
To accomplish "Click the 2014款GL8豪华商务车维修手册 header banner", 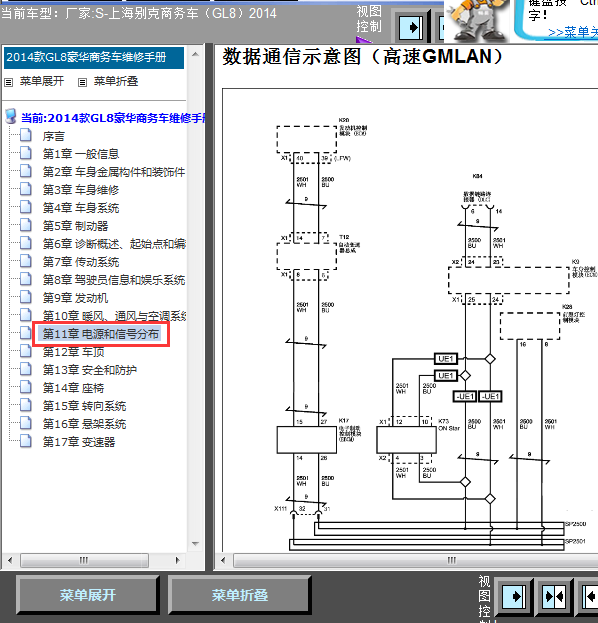I will 94,58.
